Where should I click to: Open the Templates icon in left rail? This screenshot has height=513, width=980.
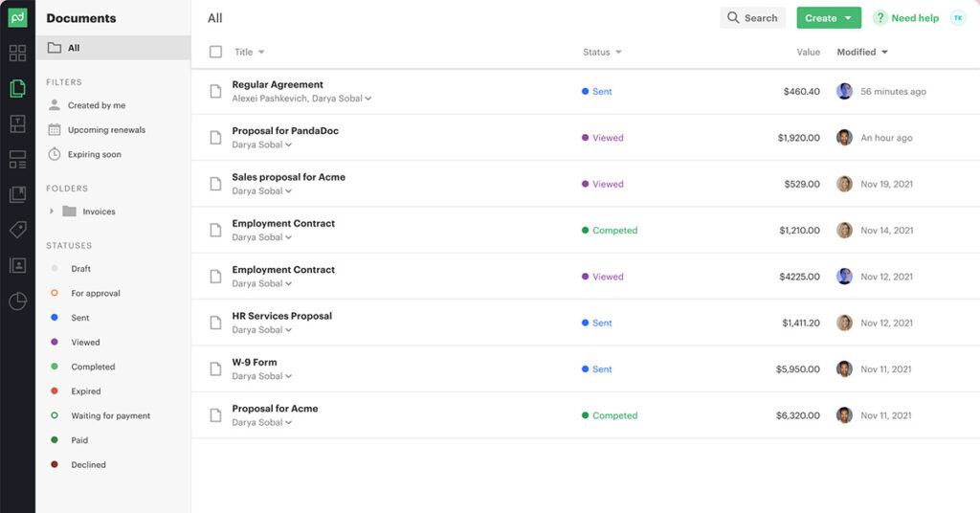[x=17, y=123]
